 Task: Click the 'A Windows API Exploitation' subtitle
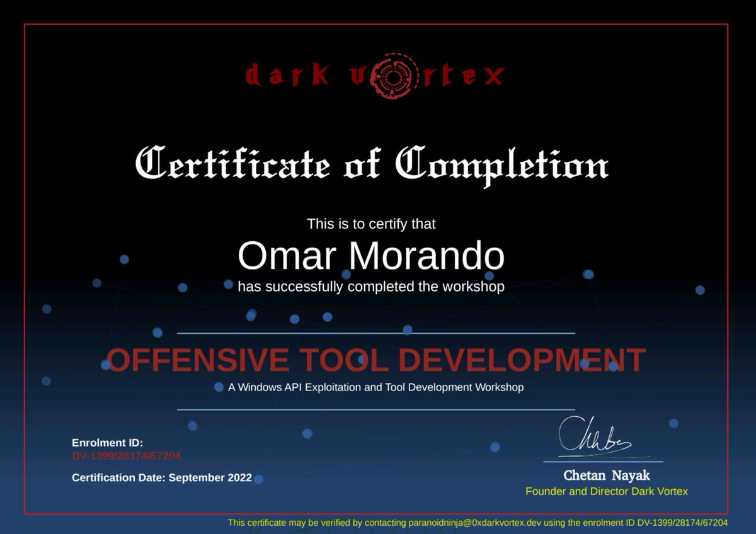[375, 387]
